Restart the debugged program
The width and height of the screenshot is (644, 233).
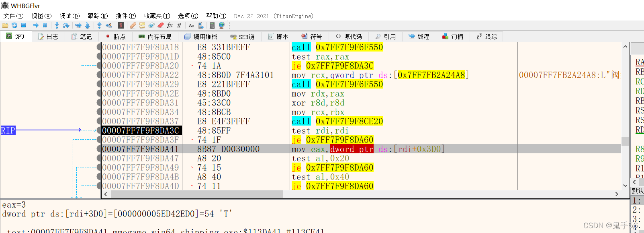(14, 25)
